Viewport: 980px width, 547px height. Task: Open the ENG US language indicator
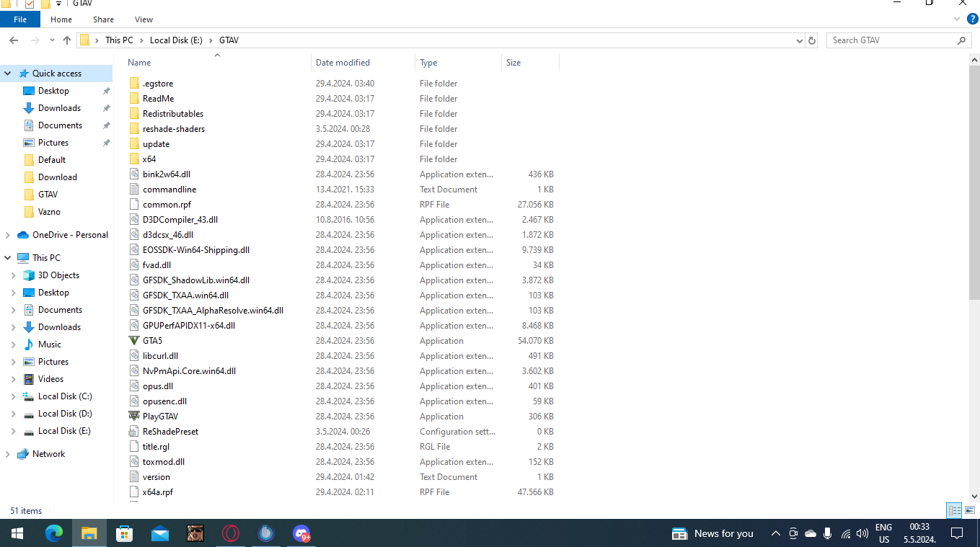pyautogui.click(x=883, y=533)
